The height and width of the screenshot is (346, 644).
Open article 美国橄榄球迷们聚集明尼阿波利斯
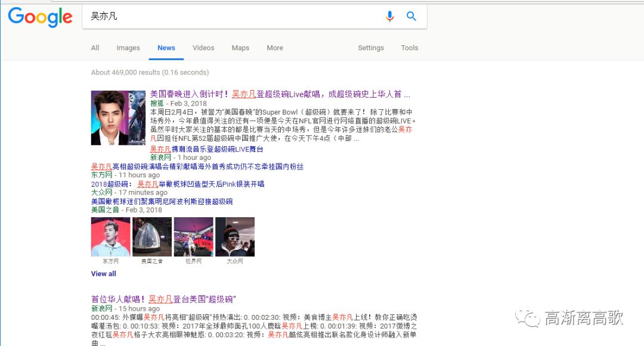(x=162, y=202)
